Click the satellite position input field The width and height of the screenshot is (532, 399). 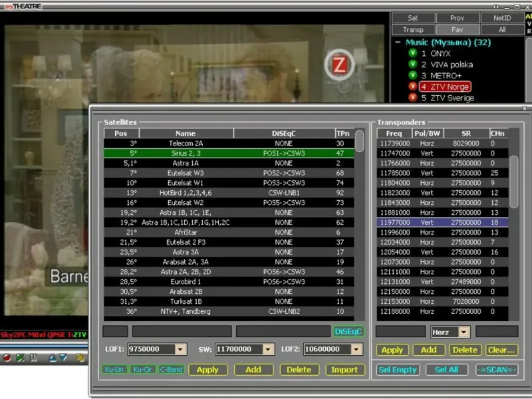pyautogui.click(x=115, y=331)
